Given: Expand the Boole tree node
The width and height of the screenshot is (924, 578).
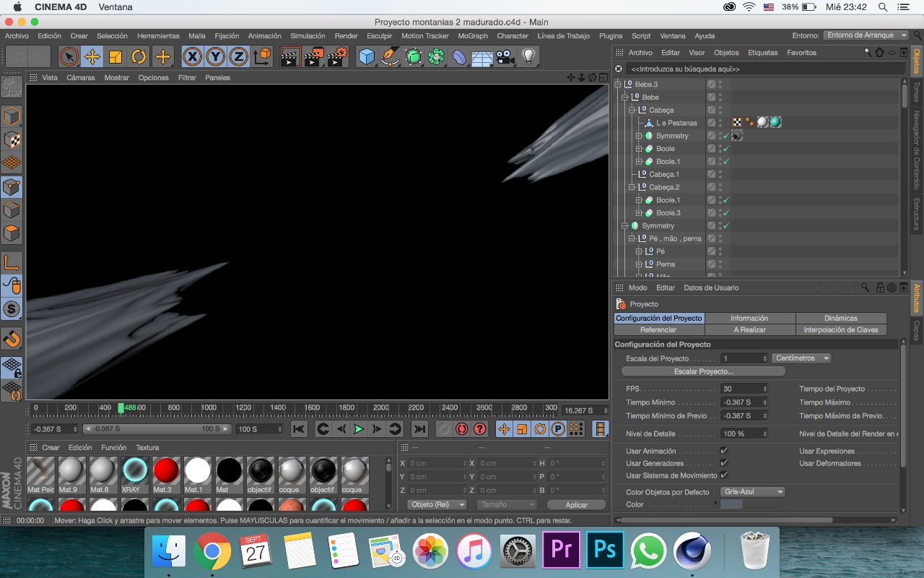Looking at the screenshot, I should tap(639, 149).
